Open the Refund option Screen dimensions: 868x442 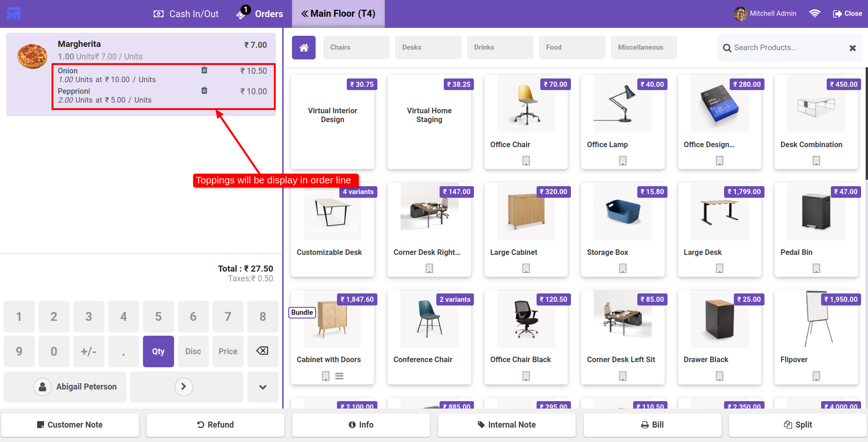(x=215, y=425)
